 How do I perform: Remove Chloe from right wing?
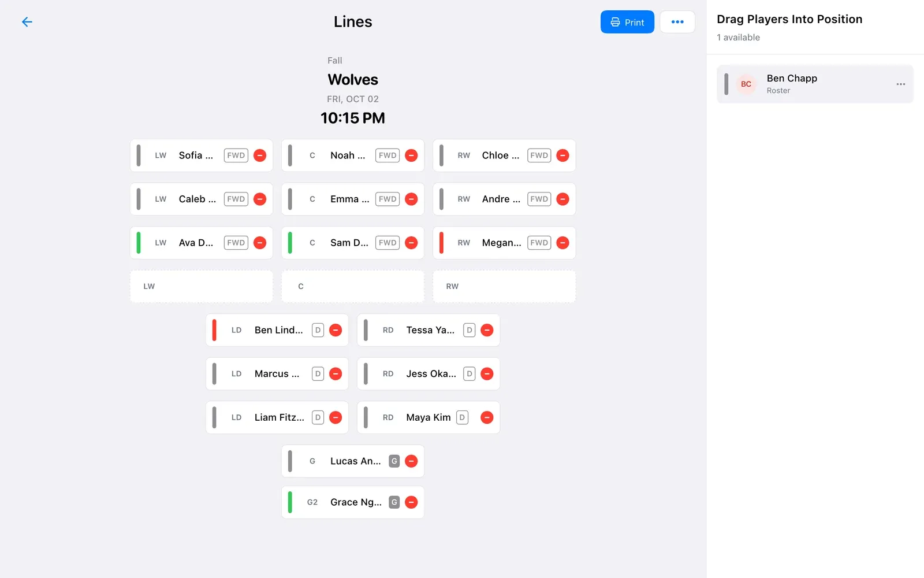pos(562,155)
